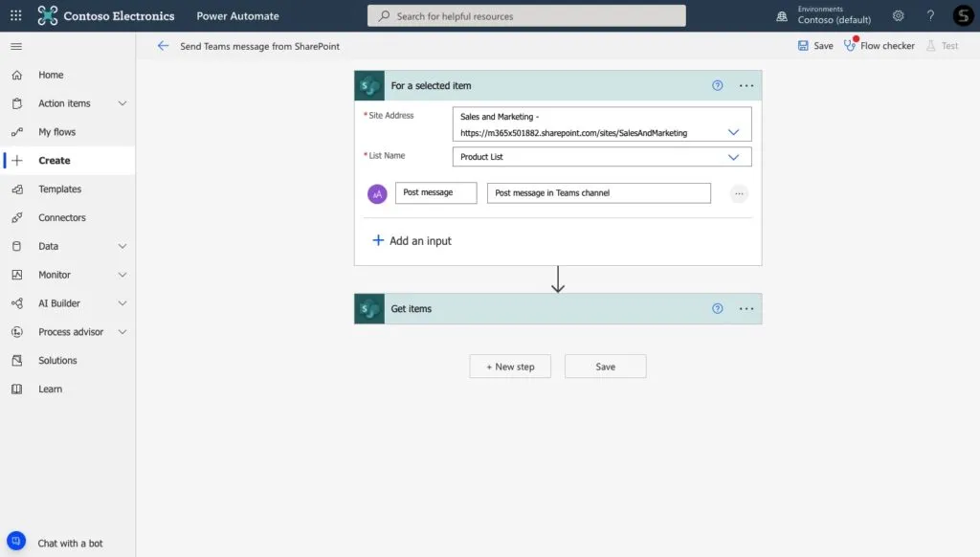Image resolution: width=980 pixels, height=557 pixels.
Task: Click the Flow checker stethoscope icon
Action: tap(850, 45)
